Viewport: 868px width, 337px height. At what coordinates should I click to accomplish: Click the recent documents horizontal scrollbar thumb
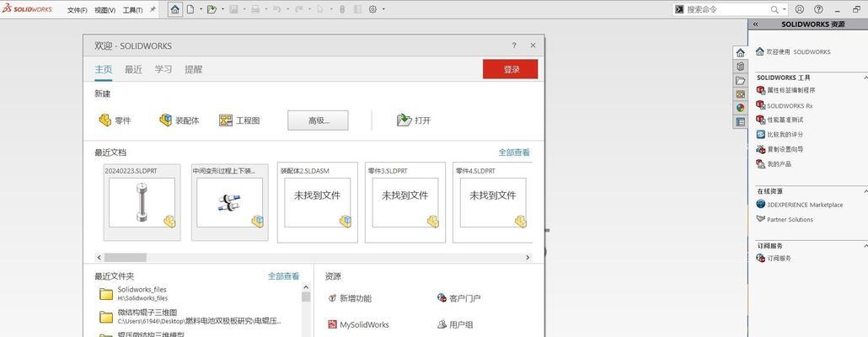click(126, 257)
